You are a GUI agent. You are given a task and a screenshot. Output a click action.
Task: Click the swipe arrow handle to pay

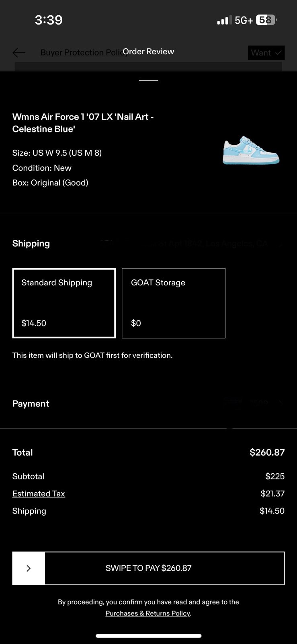pyautogui.click(x=29, y=568)
